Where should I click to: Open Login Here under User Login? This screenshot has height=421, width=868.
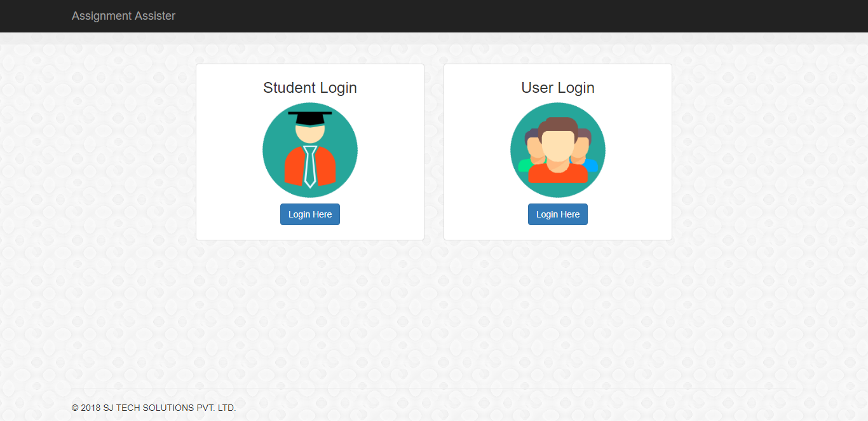[558, 214]
